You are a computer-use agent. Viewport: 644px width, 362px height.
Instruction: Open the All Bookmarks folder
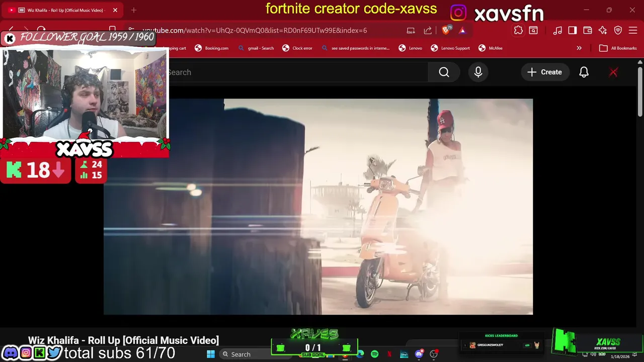pyautogui.click(x=618, y=48)
